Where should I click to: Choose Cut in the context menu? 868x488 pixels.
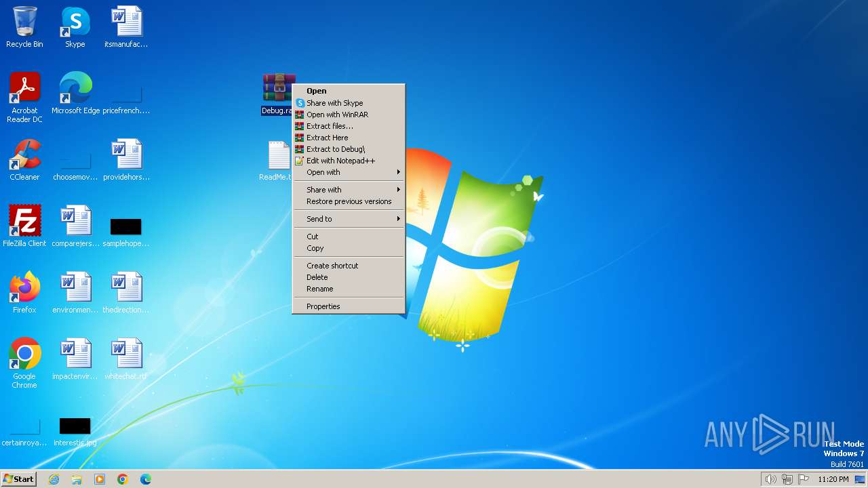coord(349,237)
